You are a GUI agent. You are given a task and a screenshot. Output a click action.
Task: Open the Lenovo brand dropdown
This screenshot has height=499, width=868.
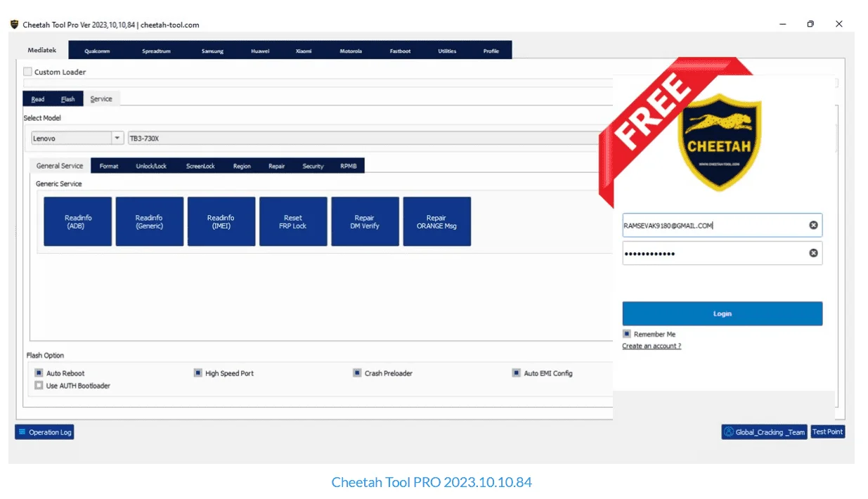77,138
